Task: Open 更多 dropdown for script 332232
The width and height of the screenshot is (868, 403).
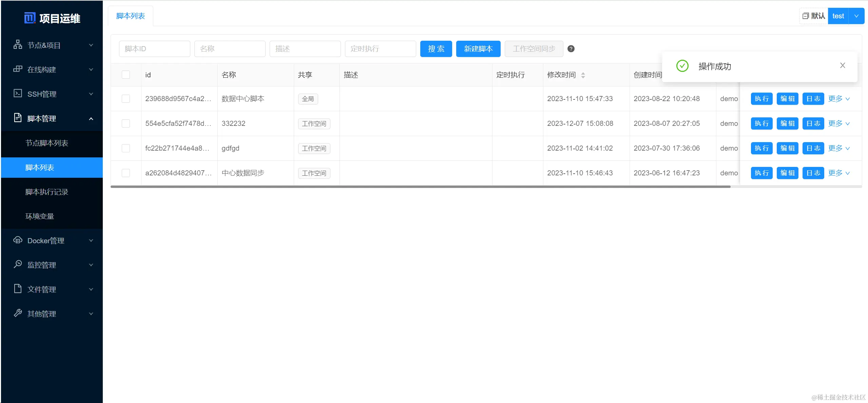Action: pyautogui.click(x=839, y=123)
